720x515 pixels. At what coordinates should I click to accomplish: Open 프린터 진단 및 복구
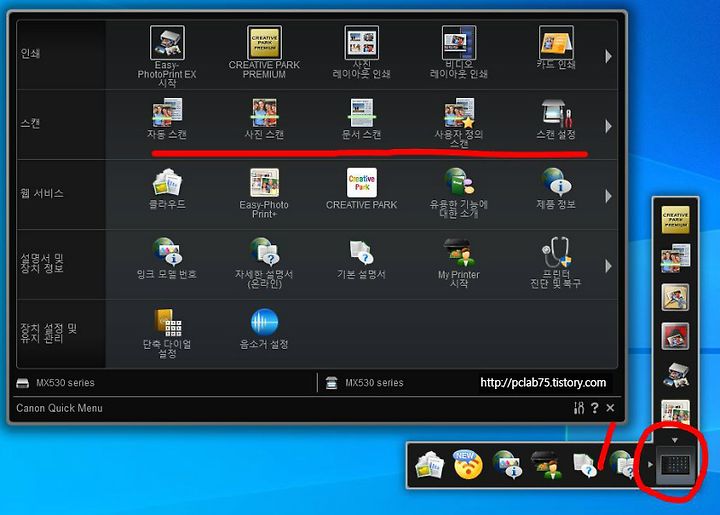(x=556, y=263)
